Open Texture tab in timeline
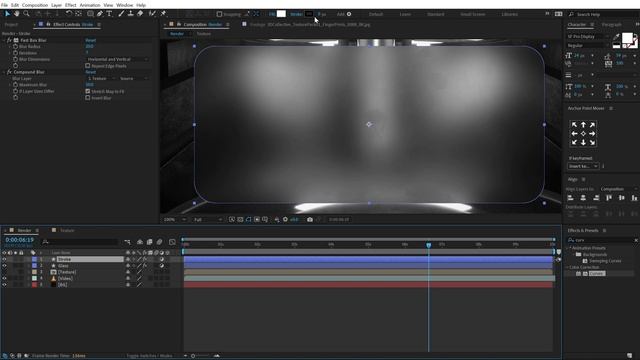The image size is (640, 360). (x=67, y=231)
